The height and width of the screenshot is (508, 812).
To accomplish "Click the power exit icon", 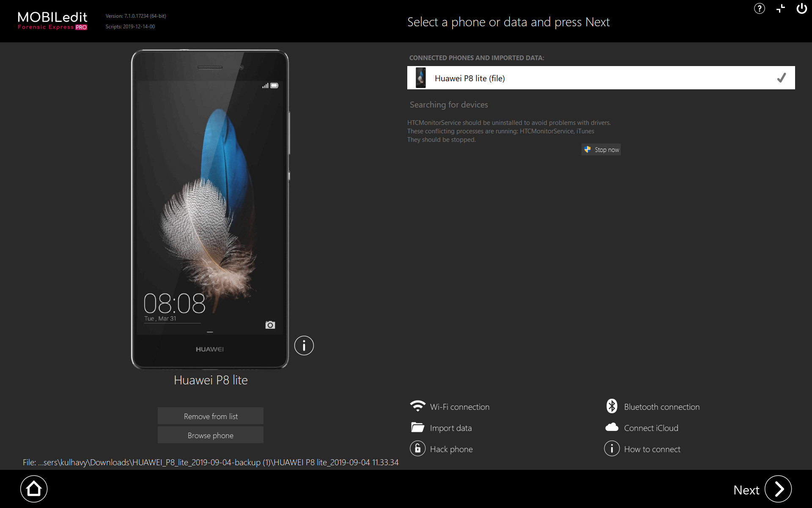I will pos(801,8).
